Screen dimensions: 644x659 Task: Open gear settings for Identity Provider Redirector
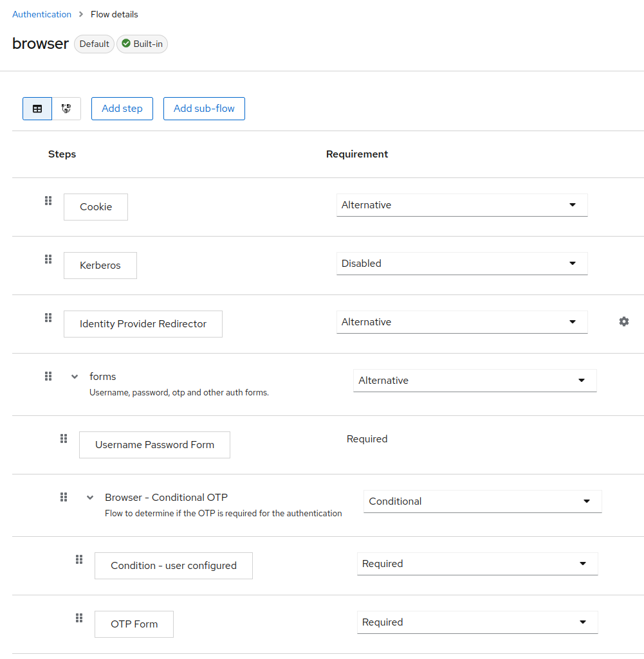[x=623, y=321]
